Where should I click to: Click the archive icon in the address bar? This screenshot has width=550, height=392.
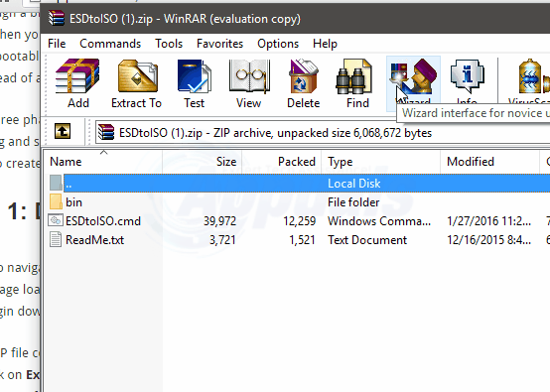tap(106, 133)
